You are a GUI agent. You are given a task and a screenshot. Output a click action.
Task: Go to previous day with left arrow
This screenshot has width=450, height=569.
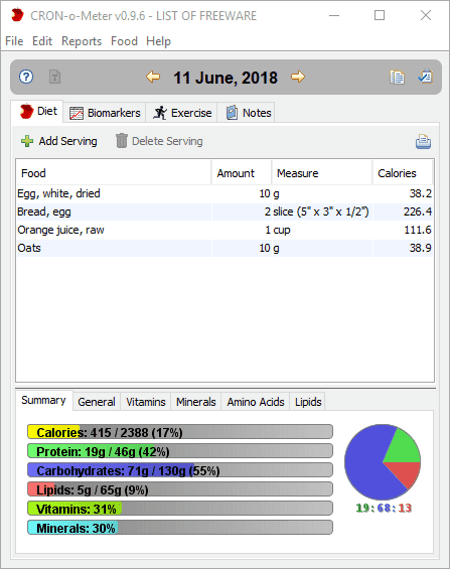point(153,77)
